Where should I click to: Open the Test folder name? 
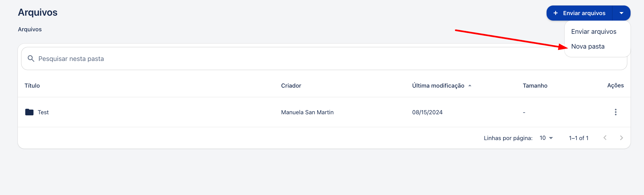[x=43, y=112]
